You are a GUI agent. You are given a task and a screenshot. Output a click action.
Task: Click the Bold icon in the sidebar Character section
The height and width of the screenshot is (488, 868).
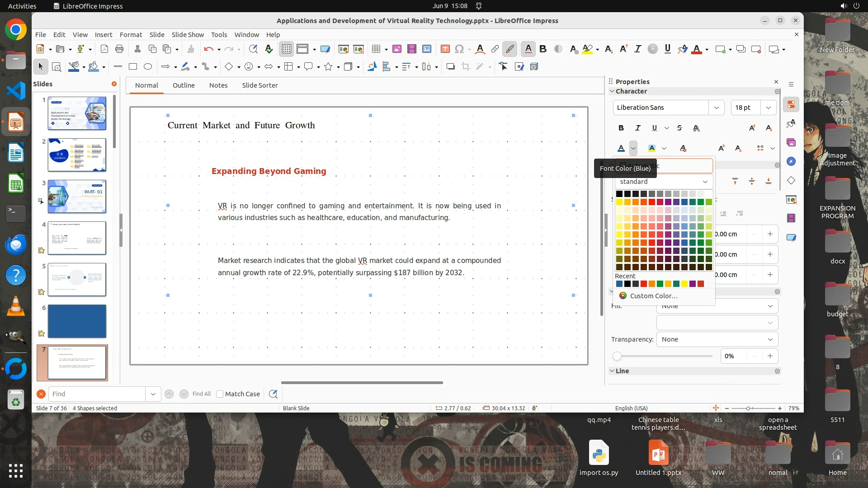621,128
